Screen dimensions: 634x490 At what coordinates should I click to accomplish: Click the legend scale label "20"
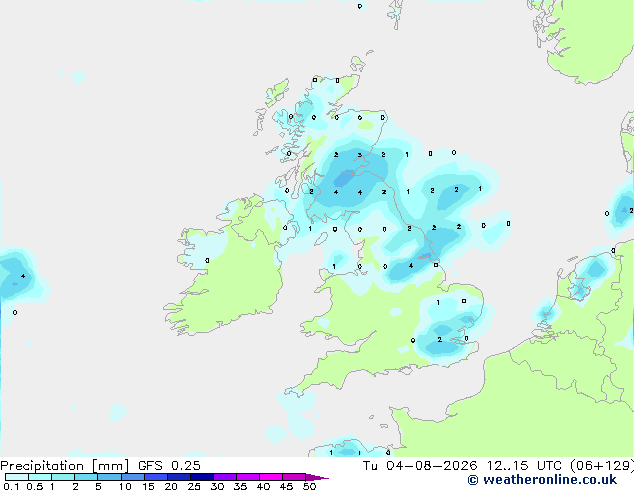click(171, 486)
